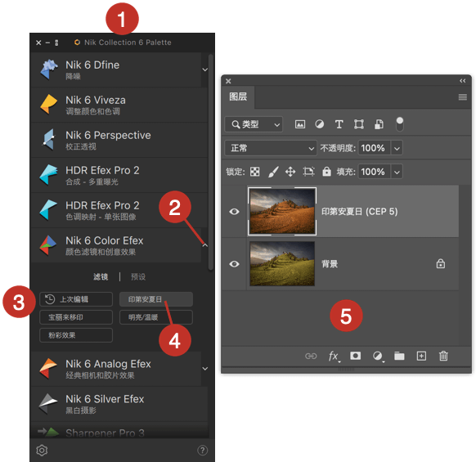Toggle the layer filtering switch

400,124
